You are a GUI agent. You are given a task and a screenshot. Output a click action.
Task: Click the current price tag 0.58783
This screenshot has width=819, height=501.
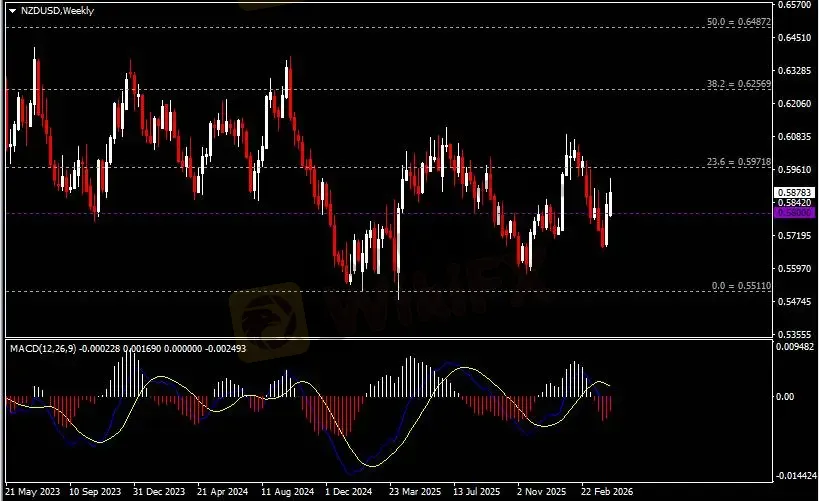tap(794, 192)
